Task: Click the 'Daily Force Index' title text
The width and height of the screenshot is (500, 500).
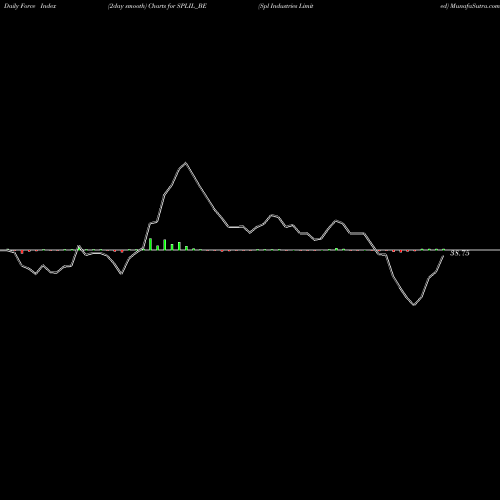Action: 30,6
